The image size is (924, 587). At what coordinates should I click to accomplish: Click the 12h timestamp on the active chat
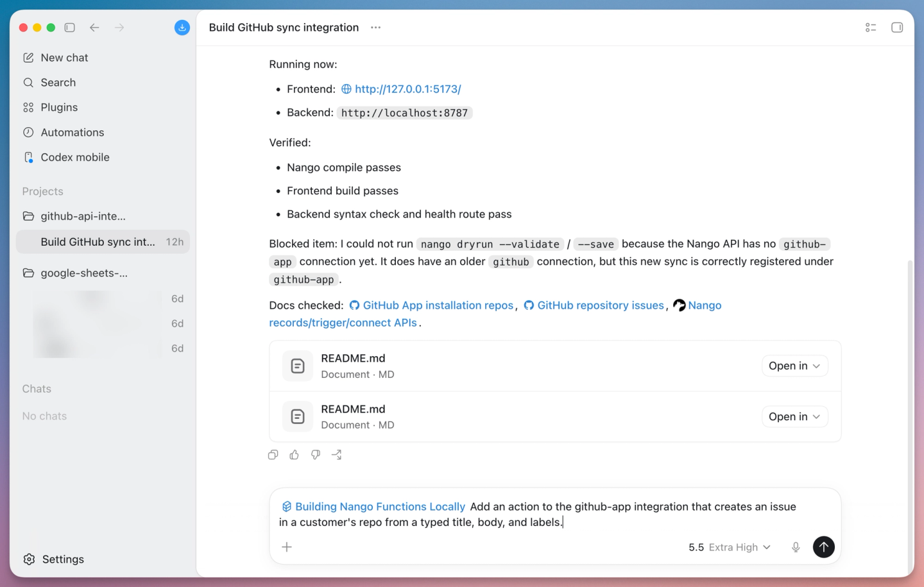pyautogui.click(x=175, y=242)
